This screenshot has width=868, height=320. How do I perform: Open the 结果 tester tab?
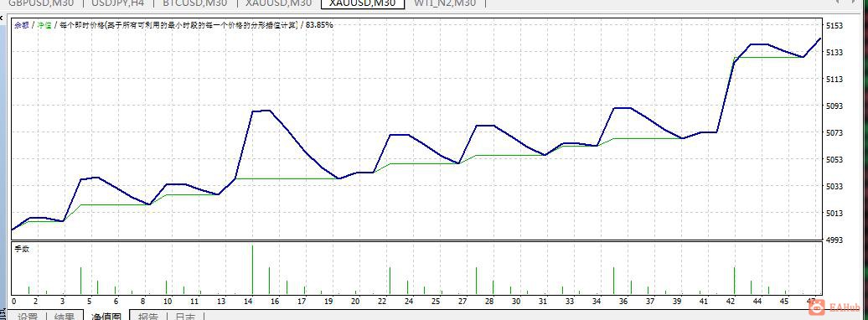pos(65,316)
